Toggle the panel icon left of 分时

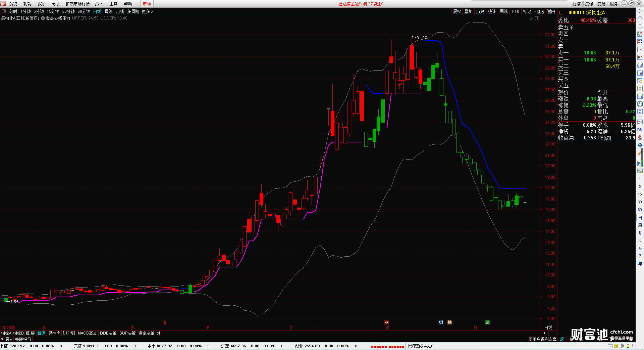coord(4,11)
